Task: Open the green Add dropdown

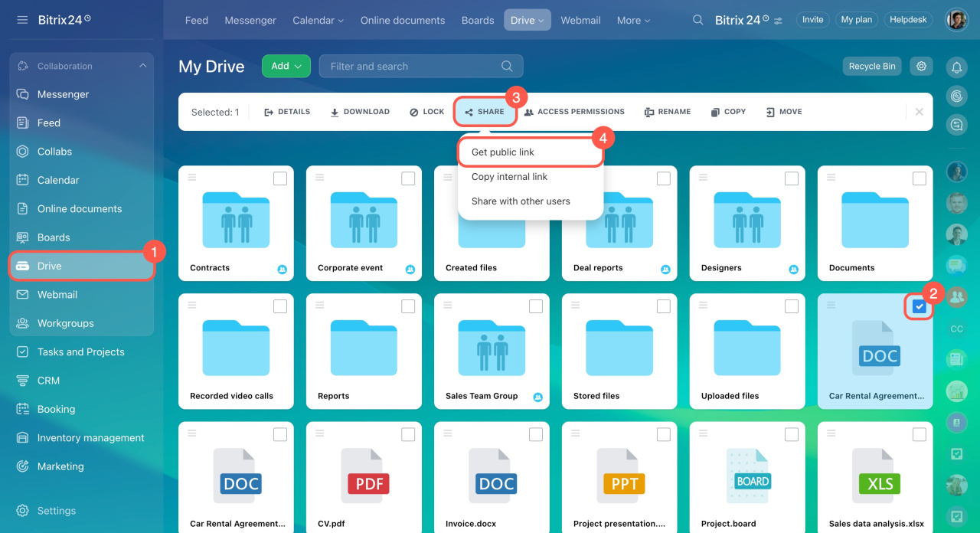Action: point(286,66)
